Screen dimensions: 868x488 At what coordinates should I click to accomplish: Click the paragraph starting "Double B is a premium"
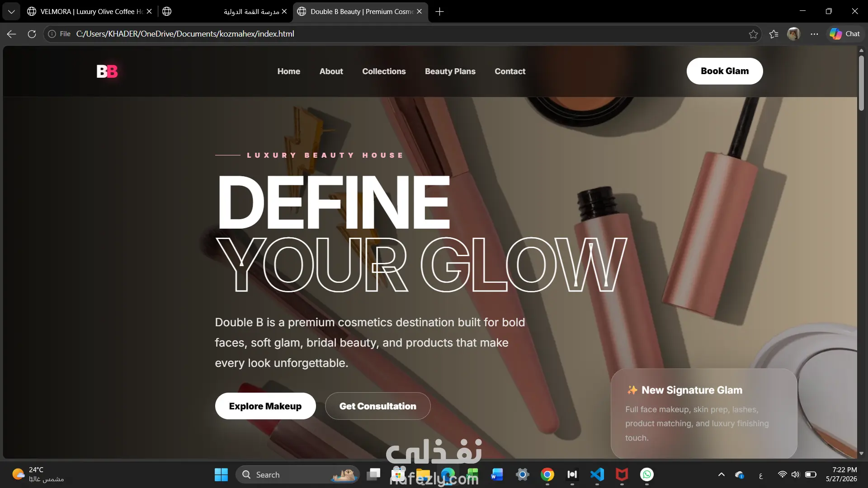tap(370, 343)
